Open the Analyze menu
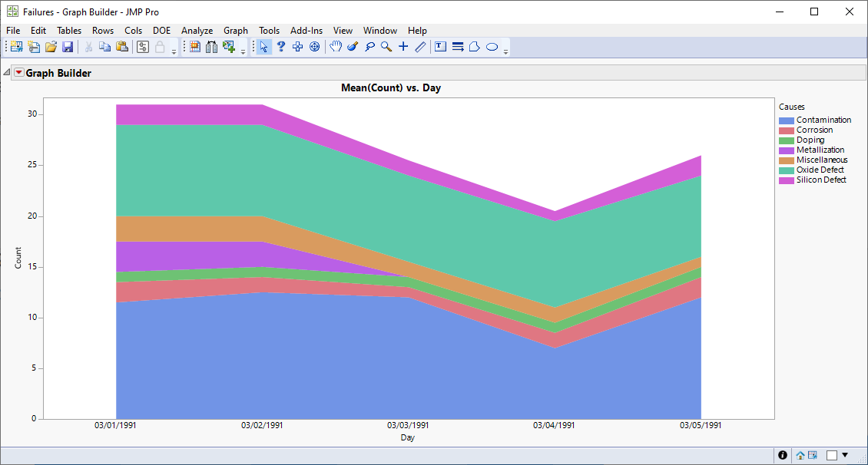The image size is (868, 465). click(197, 31)
